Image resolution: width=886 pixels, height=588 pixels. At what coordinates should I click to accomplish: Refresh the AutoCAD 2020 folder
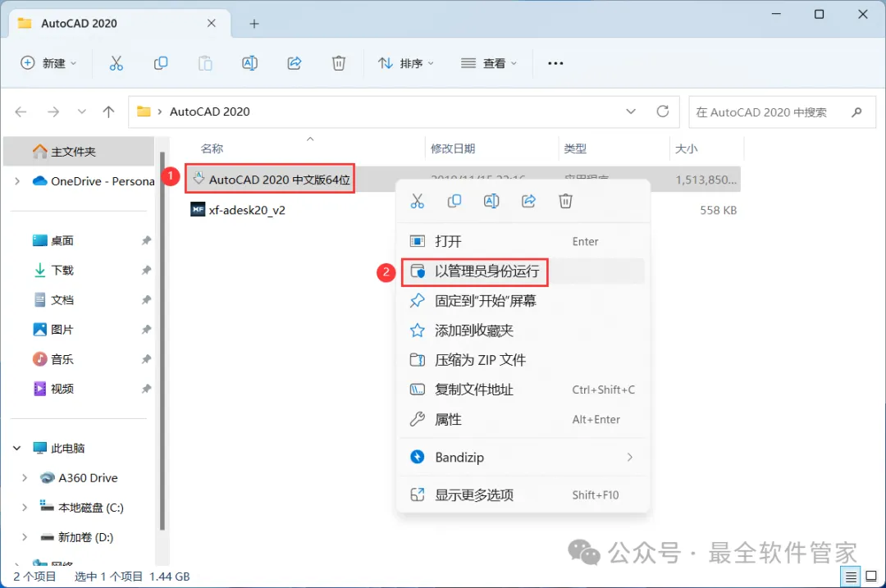(x=663, y=112)
